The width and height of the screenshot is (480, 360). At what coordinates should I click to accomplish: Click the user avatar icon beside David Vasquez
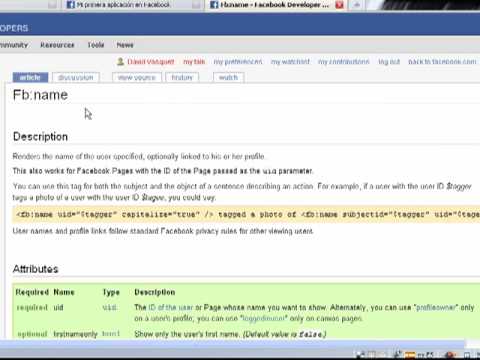coord(120,62)
